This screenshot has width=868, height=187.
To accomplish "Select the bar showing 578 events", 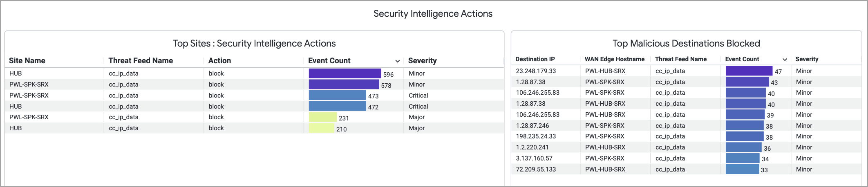I will pyautogui.click(x=344, y=85).
